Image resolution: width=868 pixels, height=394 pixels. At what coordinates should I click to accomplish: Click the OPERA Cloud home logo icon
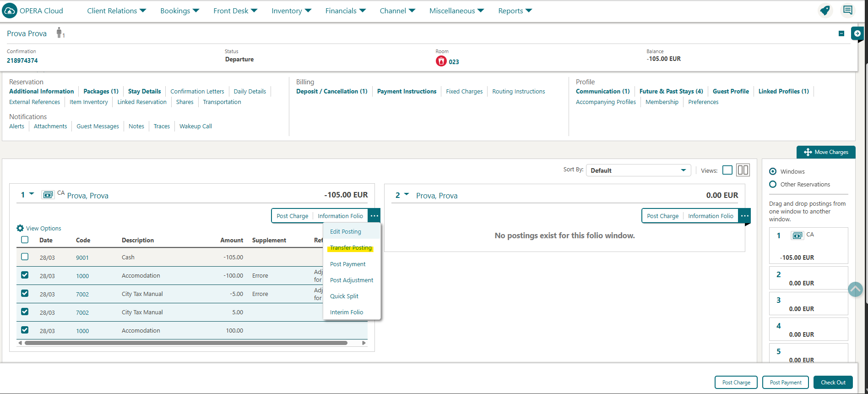(x=10, y=11)
